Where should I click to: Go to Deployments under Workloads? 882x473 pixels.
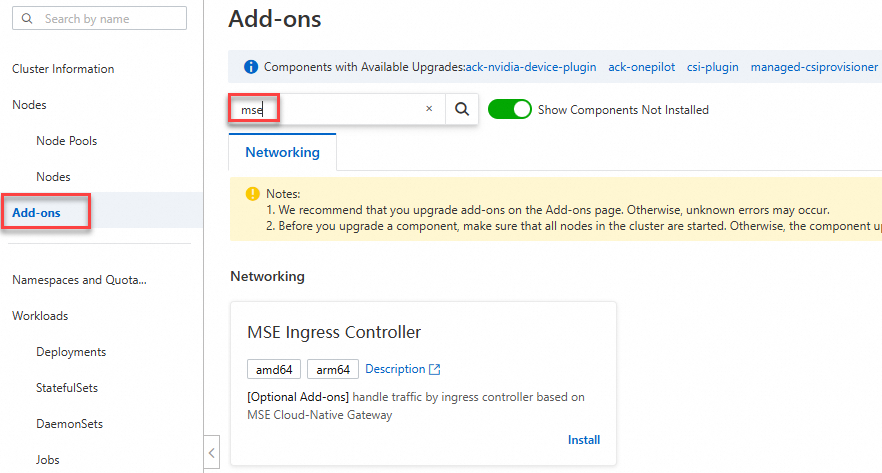pyautogui.click(x=71, y=352)
